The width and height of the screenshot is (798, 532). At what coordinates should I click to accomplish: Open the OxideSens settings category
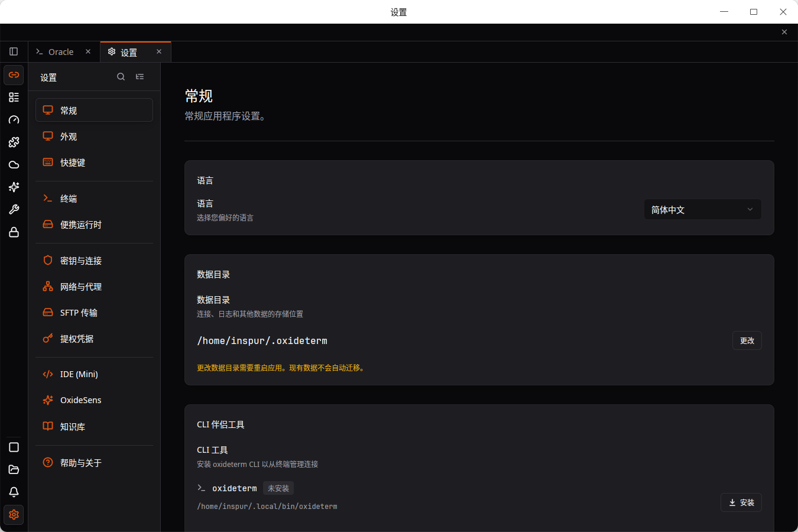click(94, 400)
